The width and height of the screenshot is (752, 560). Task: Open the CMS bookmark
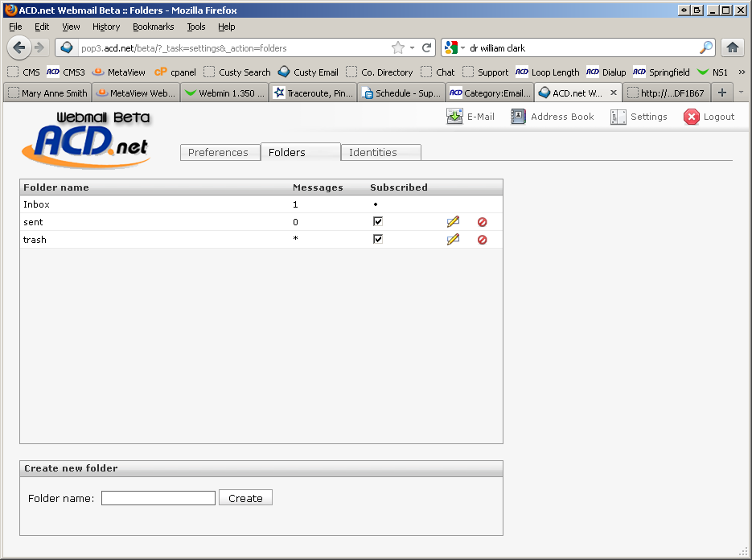click(24, 72)
